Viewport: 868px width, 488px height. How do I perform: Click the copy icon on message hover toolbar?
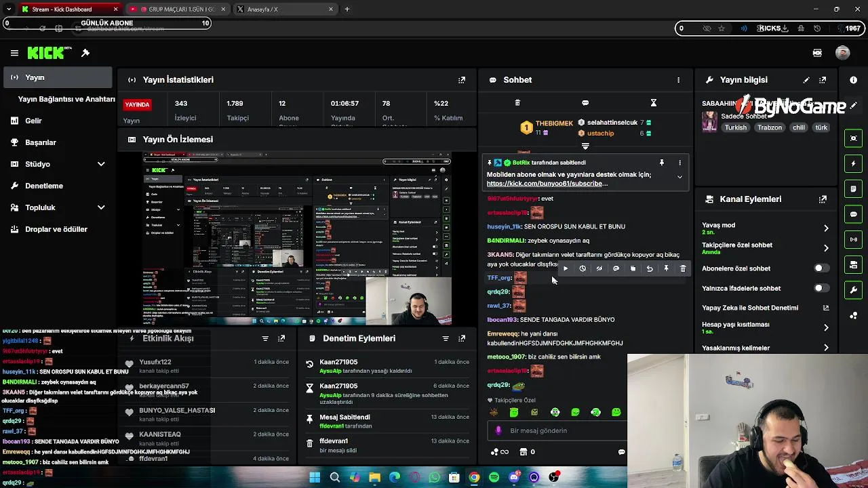click(633, 268)
